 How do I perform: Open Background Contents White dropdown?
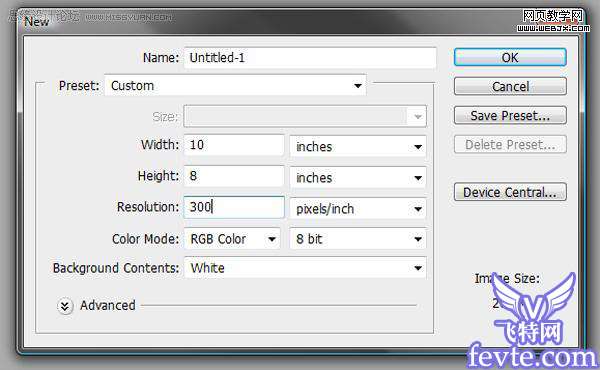(305, 267)
